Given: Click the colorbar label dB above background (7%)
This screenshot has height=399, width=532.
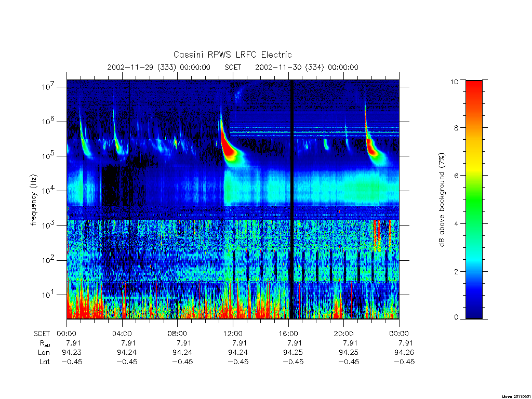Looking at the screenshot, I should pos(442,200).
